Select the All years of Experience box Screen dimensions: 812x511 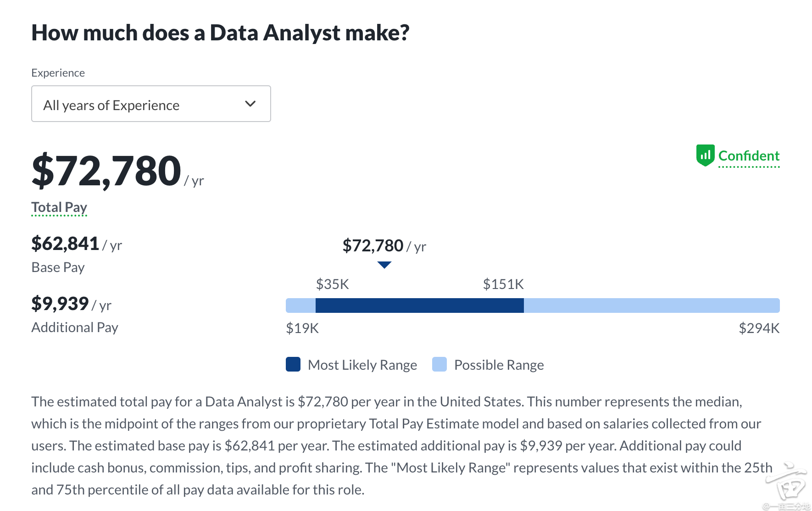(151, 104)
